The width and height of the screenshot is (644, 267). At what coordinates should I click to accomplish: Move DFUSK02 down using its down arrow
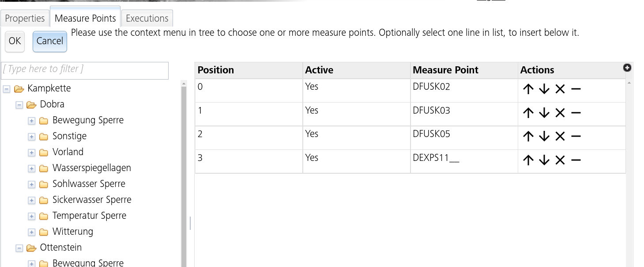[x=544, y=89]
